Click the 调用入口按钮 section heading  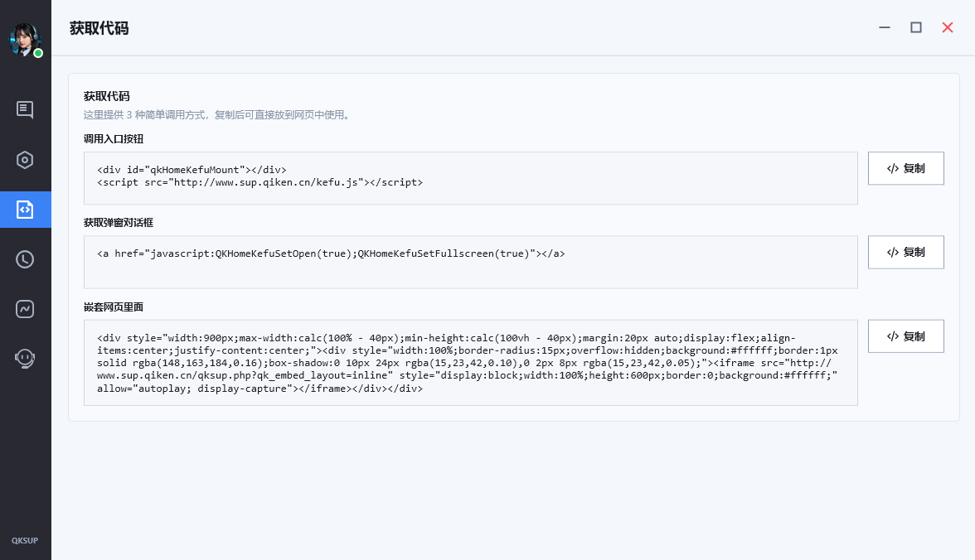pos(114,138)
